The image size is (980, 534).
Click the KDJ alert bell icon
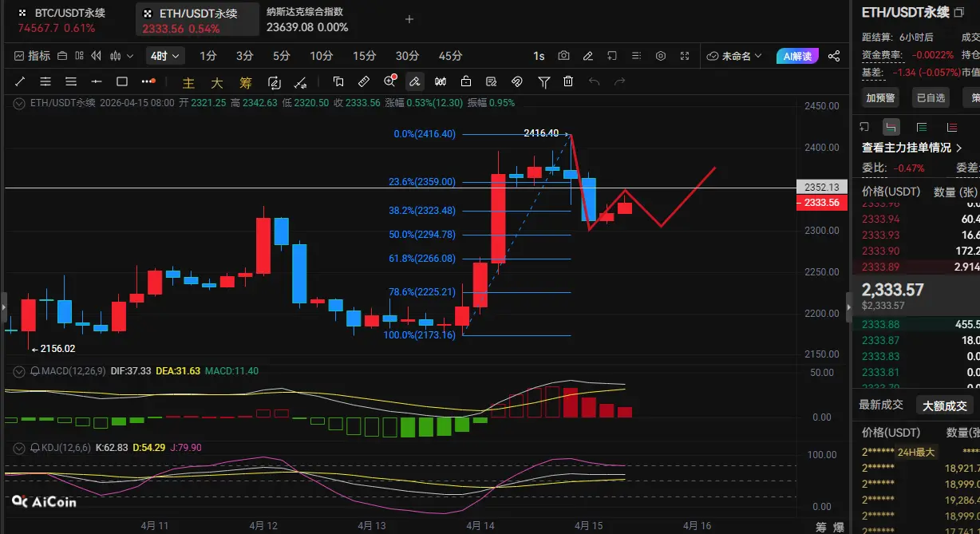(35, 448)
